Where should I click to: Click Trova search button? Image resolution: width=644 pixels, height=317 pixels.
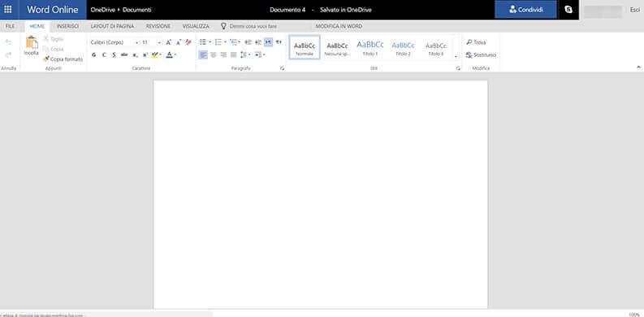click(x=477, y=42)
